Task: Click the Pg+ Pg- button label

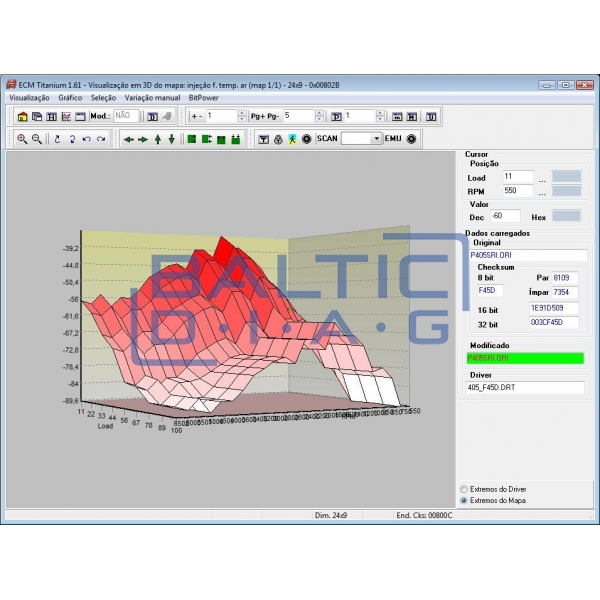Action: [265, 116]
